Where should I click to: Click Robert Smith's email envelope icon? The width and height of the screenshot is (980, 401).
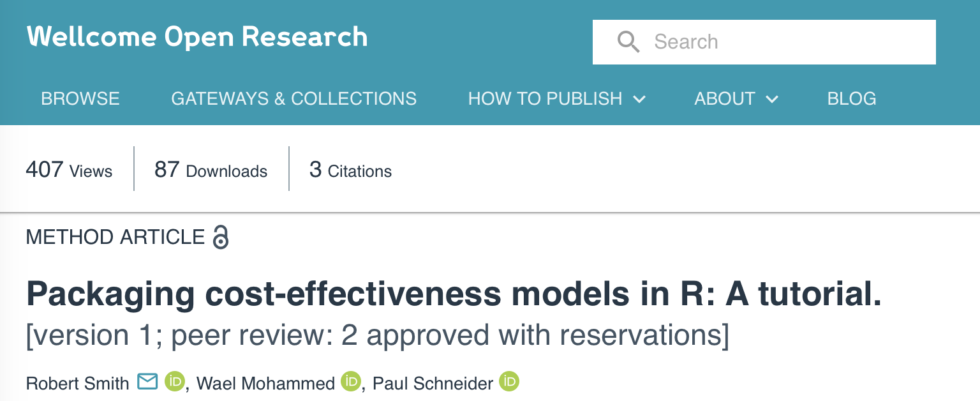147,382
